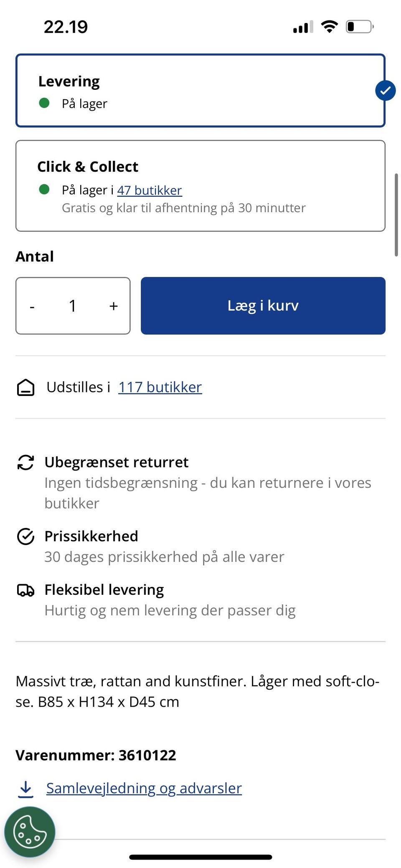Click the quantity number field
Viewport: 401px width, 868px height.
(73, 306)
